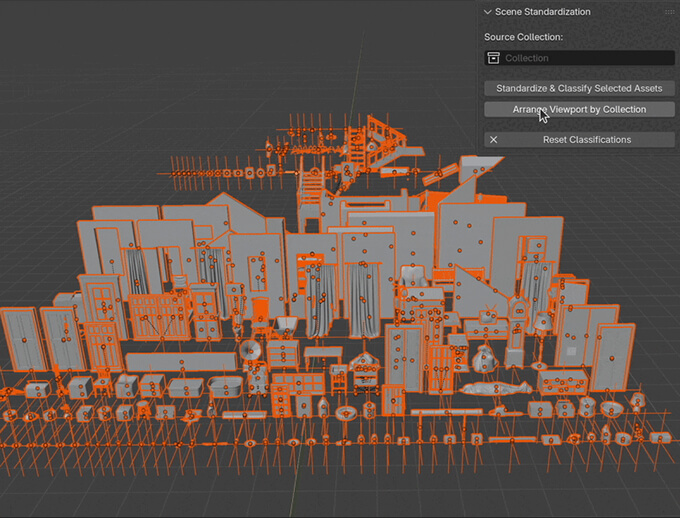Click the panel drag grip dots

click(669, 12)
